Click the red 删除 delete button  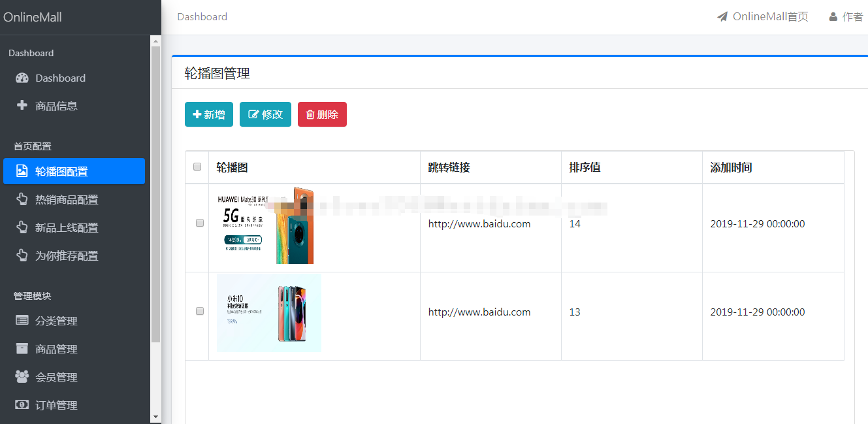tap(322, 114)
